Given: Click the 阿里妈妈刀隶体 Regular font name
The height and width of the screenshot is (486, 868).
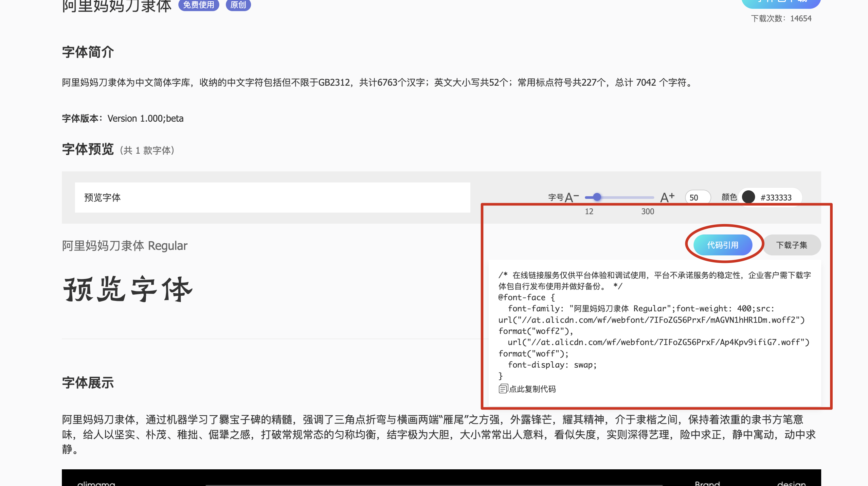Looking at the screenshot, I should pyautogui.click(x=124, y=246).
